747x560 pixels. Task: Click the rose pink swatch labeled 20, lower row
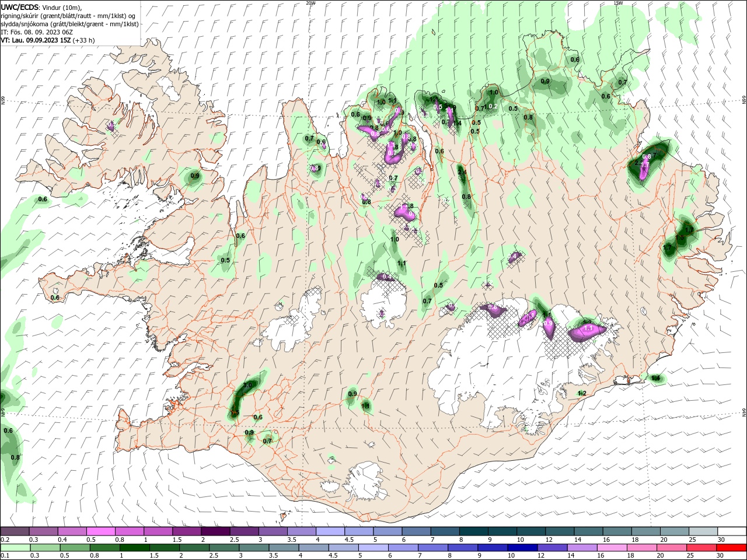[x=672, y=548]
